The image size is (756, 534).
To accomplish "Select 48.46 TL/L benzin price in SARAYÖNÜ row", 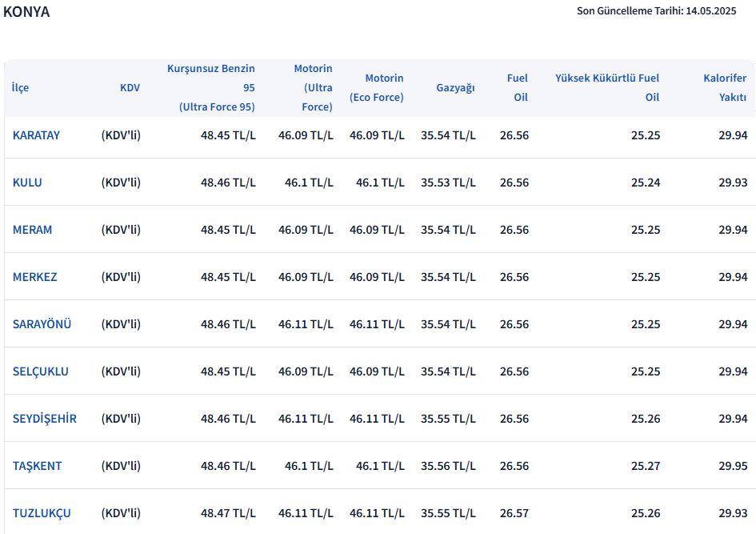I will click(x=228, y=325).
